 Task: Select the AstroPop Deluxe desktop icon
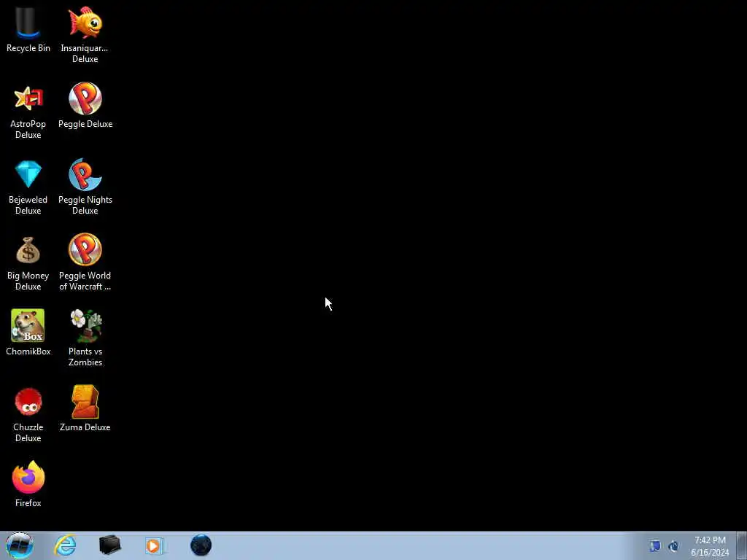pyautogui.click(x=28, y=98)
